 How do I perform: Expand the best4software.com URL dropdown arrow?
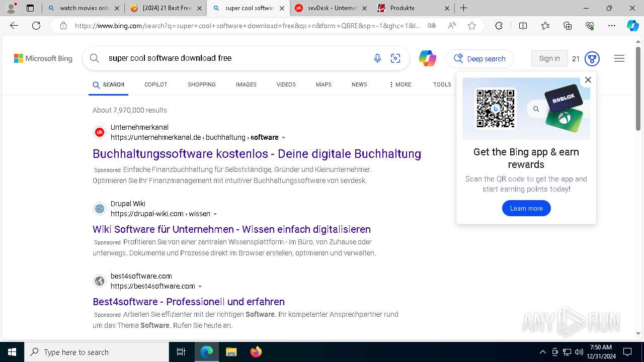tap(200, 287)
